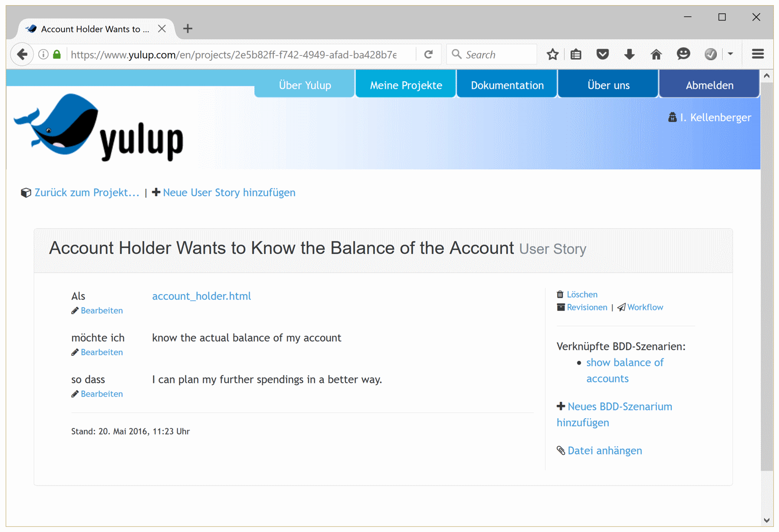Viewport: 779px width, 532px height.
Task: Click the paper plane icon beside Workflow
Action: [x=621, y=307]
